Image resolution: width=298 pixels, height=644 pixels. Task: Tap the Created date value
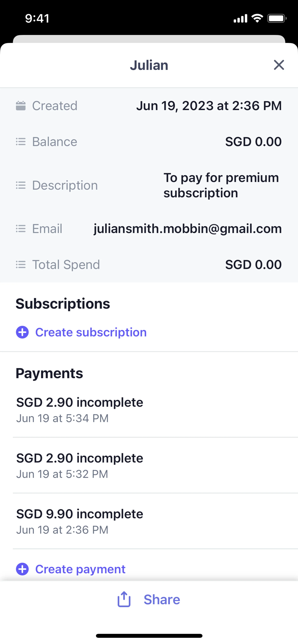[x=209, y=106]
